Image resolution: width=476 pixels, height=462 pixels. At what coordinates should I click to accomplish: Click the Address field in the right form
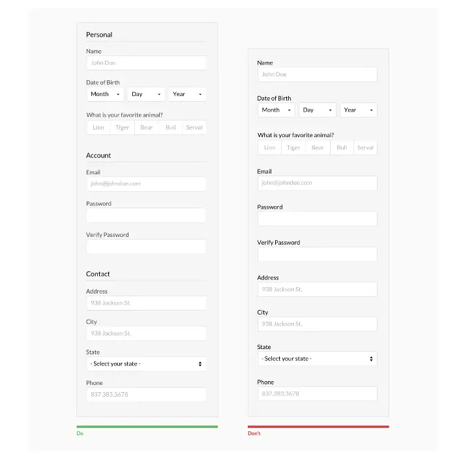318,290
